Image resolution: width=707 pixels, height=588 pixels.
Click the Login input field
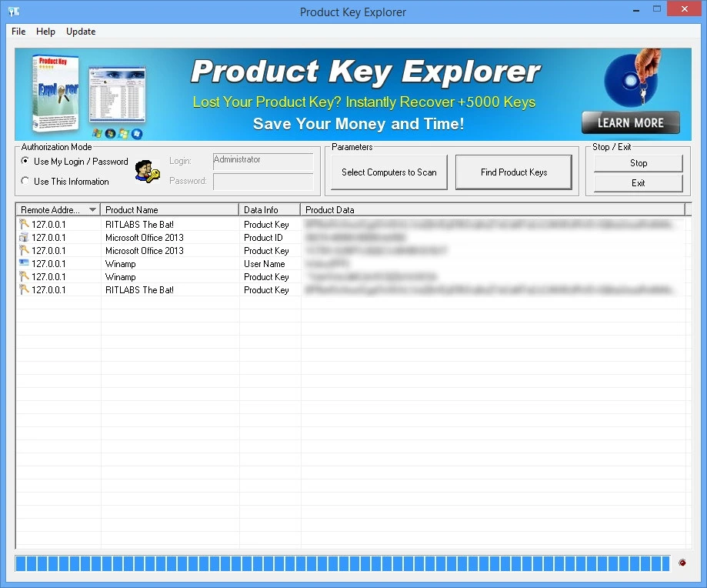click(263, 162)
